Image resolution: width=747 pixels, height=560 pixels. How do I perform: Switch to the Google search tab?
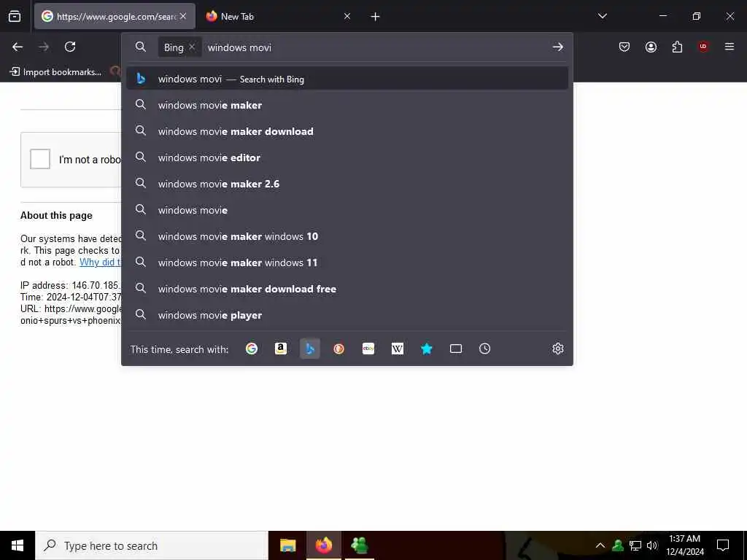[x=115, y=17]
